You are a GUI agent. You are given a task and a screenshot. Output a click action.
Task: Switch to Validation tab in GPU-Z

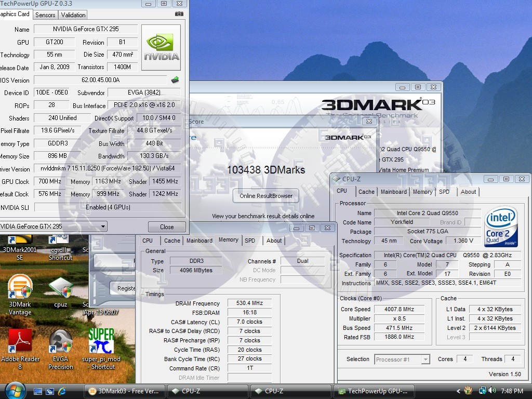coord(73,15)
